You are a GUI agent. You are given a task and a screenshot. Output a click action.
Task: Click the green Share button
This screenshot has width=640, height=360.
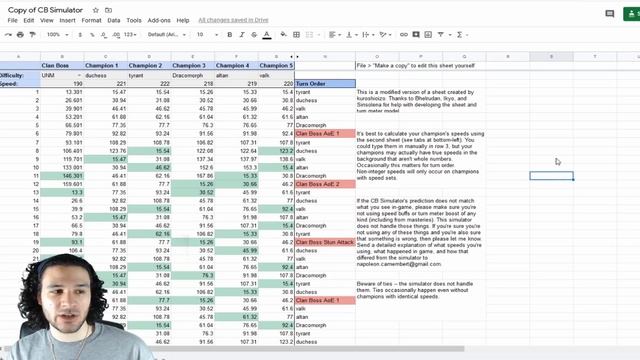[x=632, y=13]
